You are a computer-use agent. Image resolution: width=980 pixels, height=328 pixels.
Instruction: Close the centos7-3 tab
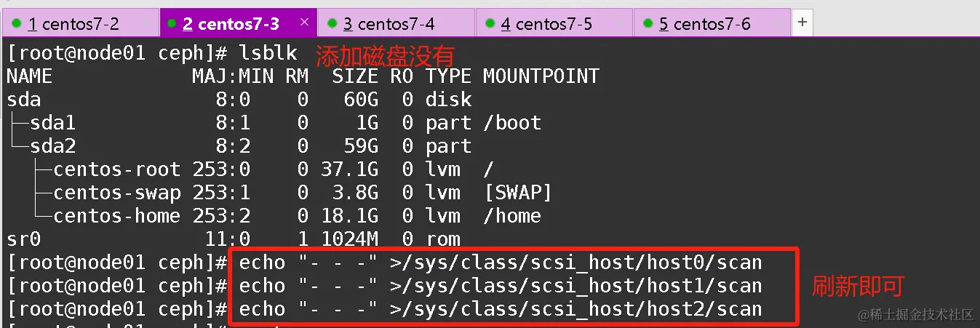point(304,22)
